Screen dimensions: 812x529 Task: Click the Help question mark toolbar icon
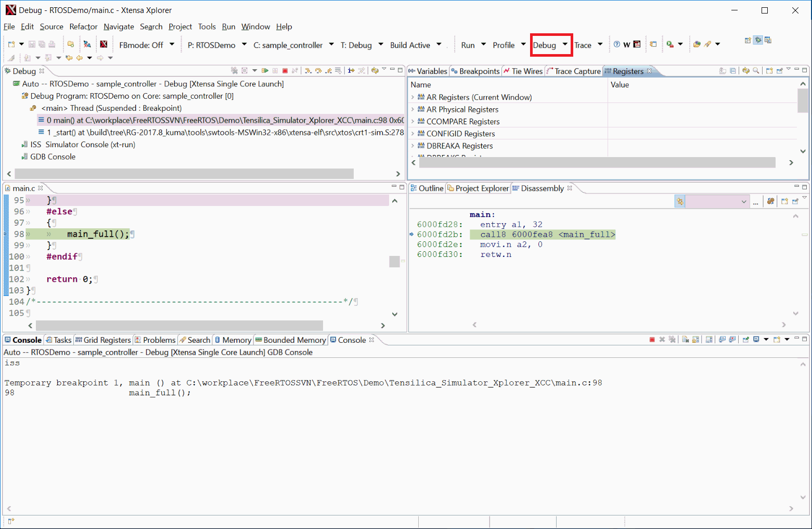tap(617, 44)
